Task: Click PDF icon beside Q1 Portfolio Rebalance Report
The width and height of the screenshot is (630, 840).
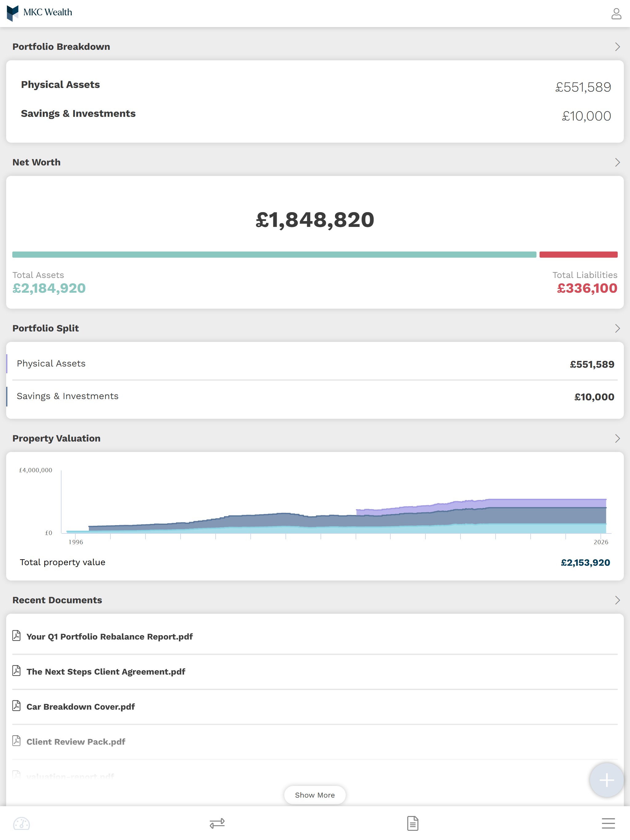Action: coord(16,636)
